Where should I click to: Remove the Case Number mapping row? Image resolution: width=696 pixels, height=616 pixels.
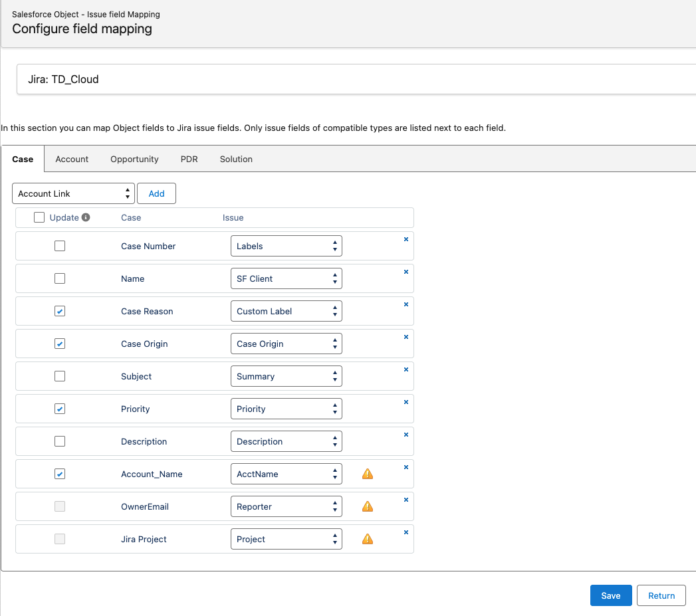coord(406,239)
